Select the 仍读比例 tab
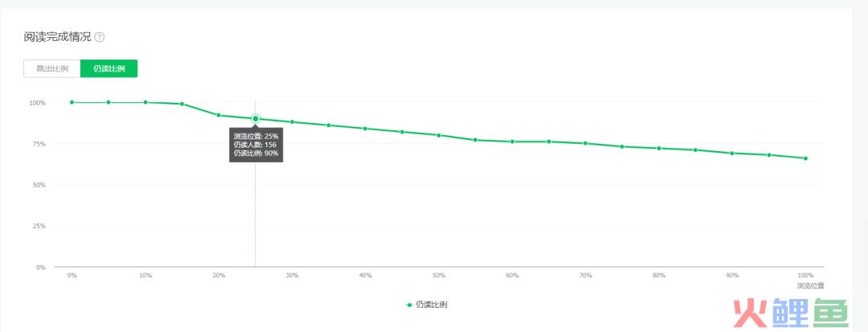 [x=109, y=68]
